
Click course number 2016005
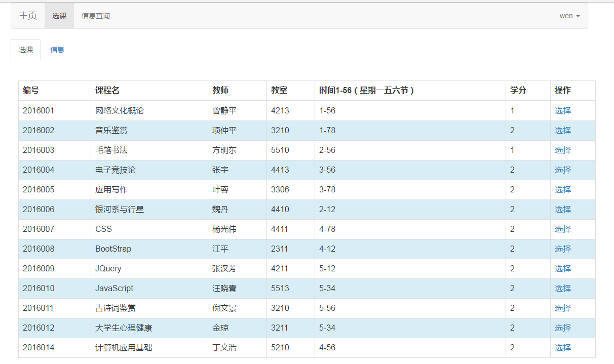point(39,189)
